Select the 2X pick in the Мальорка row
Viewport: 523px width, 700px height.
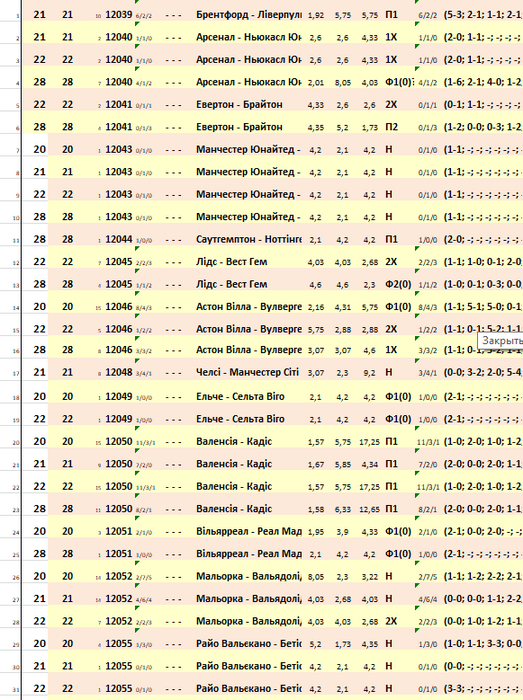click(391, 621)
